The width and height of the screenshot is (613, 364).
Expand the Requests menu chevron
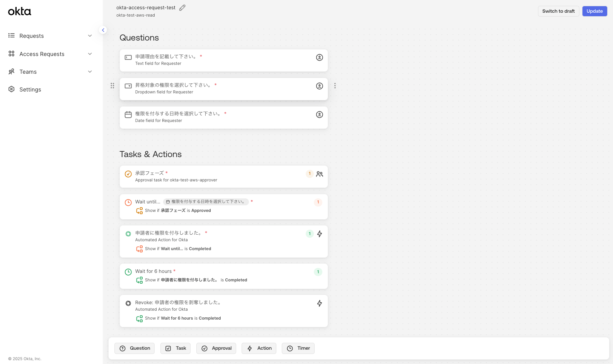pyautogui.click(x=90, y=36)
